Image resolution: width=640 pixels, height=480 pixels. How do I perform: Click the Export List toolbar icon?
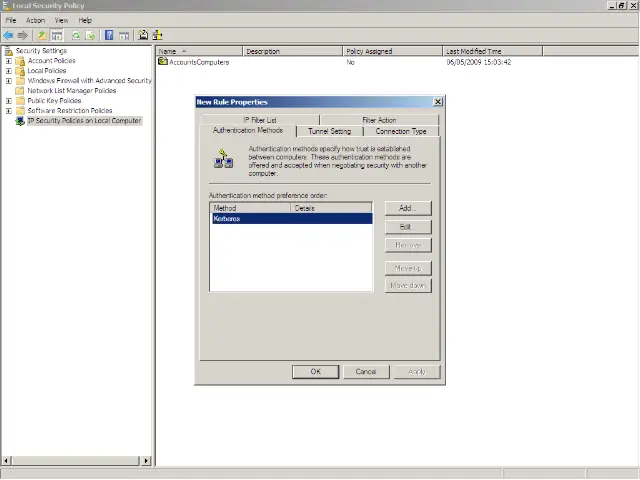(91, 36)
